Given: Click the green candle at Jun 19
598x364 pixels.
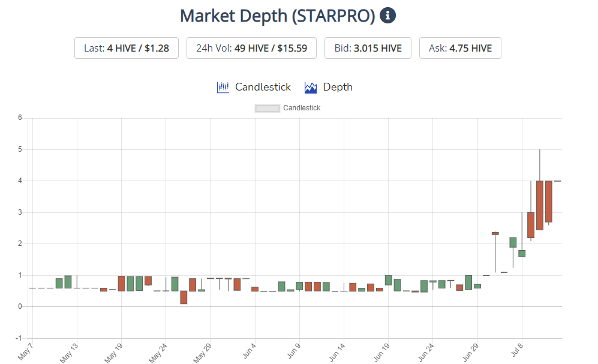Looking at the screenshot, I should [389, 280].
